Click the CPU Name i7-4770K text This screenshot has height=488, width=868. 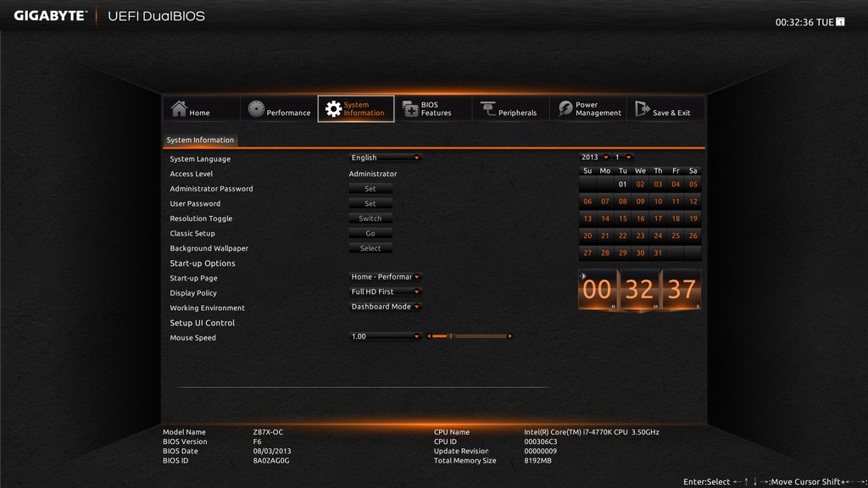tap(592, 432)
